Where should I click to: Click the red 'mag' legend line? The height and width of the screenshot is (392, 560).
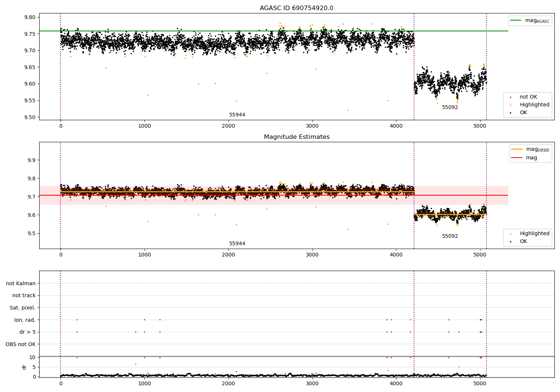(517, 158)
